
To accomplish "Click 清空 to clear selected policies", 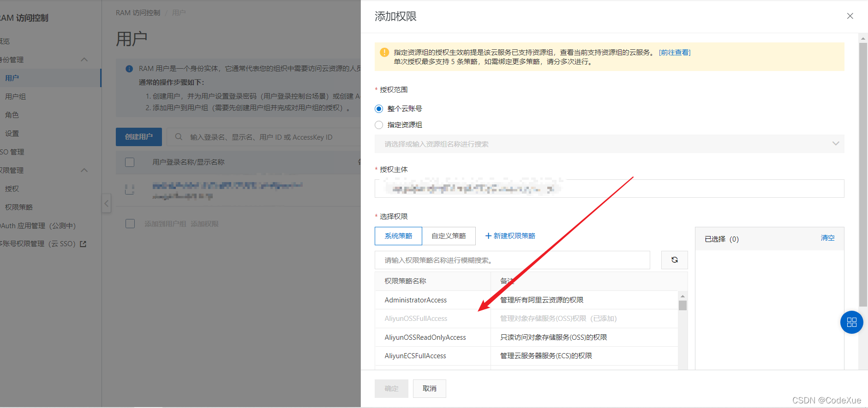I will pos(827,238).
